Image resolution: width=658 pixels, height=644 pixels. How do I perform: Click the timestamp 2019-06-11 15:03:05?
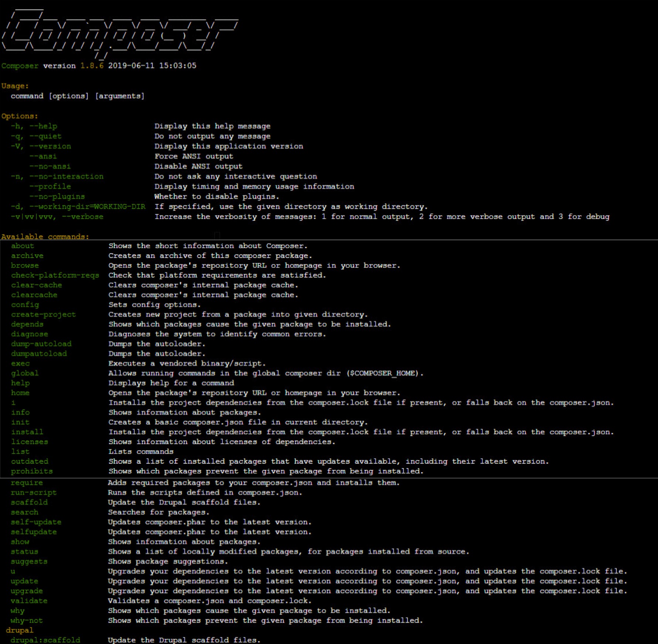[152, 66]
